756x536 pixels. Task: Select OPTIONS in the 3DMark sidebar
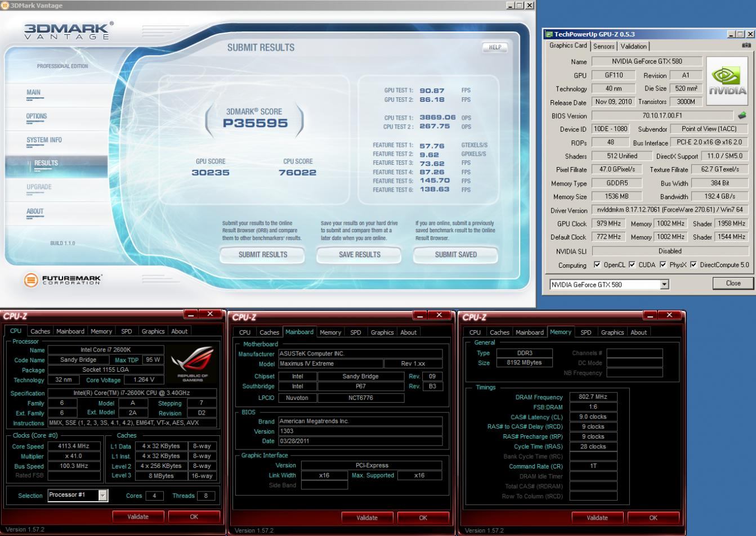(x=37, y=116)
